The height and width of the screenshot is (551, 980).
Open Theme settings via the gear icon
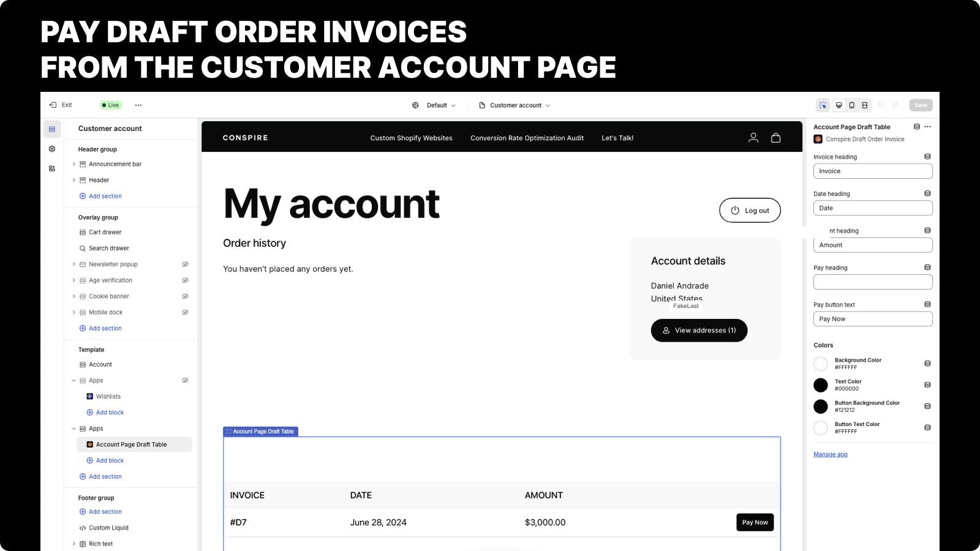click(52, 149)
